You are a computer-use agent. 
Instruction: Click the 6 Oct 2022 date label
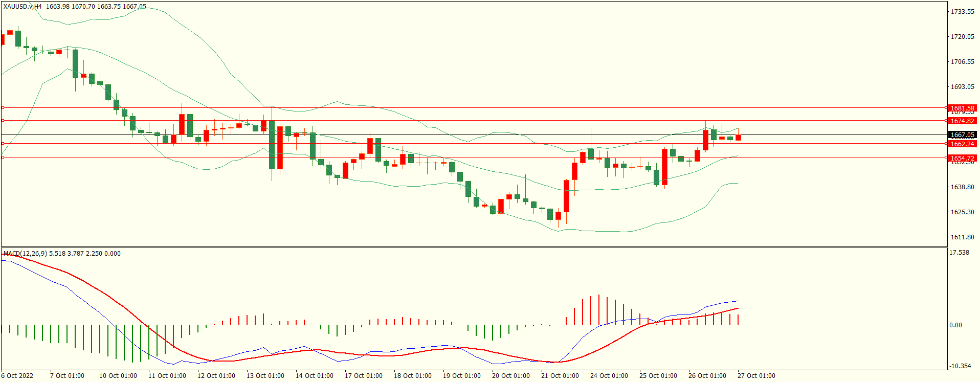(17, 376)
